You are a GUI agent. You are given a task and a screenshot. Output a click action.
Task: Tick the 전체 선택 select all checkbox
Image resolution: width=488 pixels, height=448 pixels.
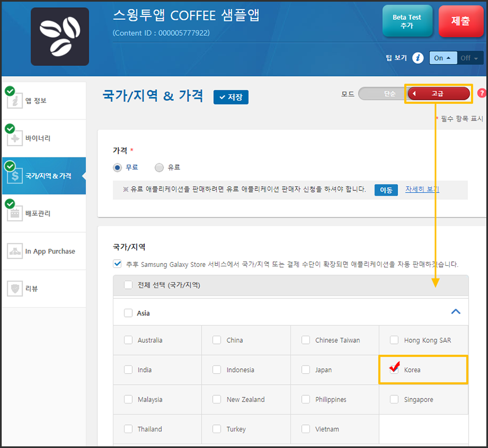128,285
